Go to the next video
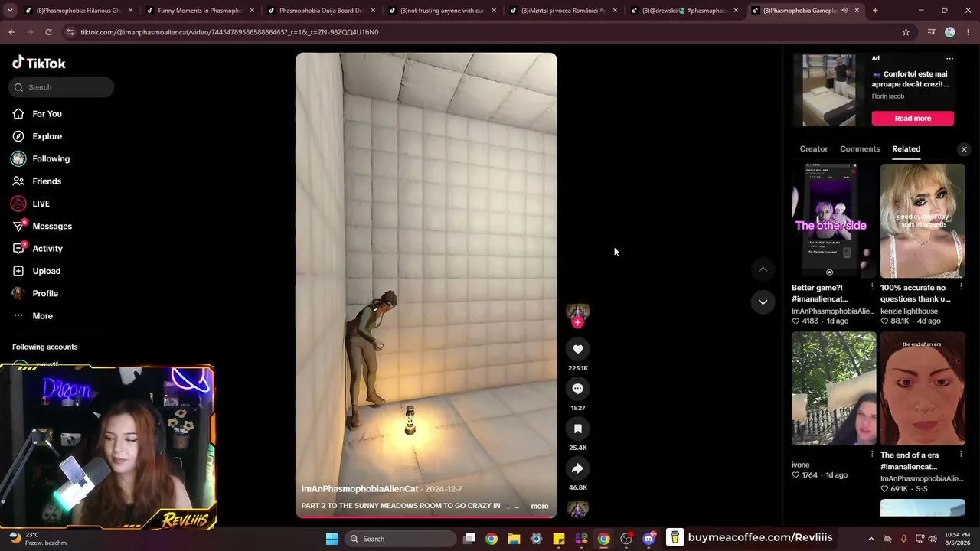The image size is (980, 551). coord(763,302)
